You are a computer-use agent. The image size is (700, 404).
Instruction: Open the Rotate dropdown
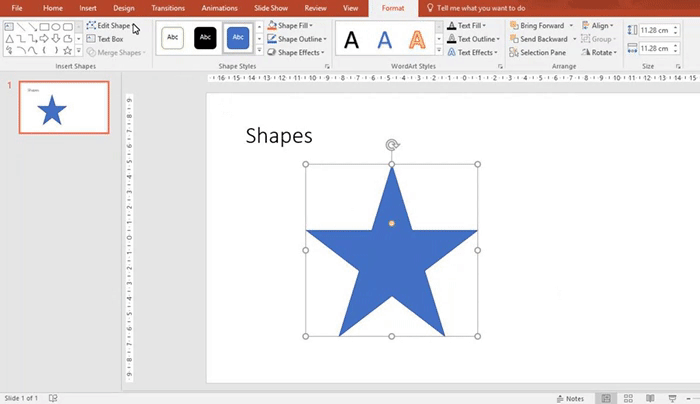599,53
